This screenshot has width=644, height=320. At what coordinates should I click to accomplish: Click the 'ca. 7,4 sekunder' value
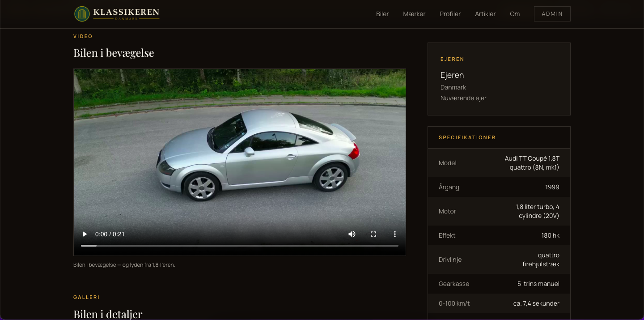(536, 303)
